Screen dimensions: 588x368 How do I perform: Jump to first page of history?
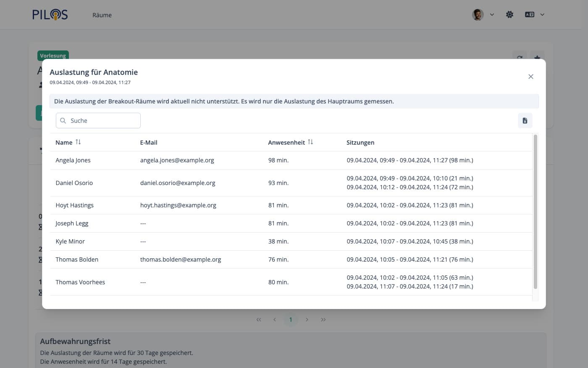click(x=259, y=320)
